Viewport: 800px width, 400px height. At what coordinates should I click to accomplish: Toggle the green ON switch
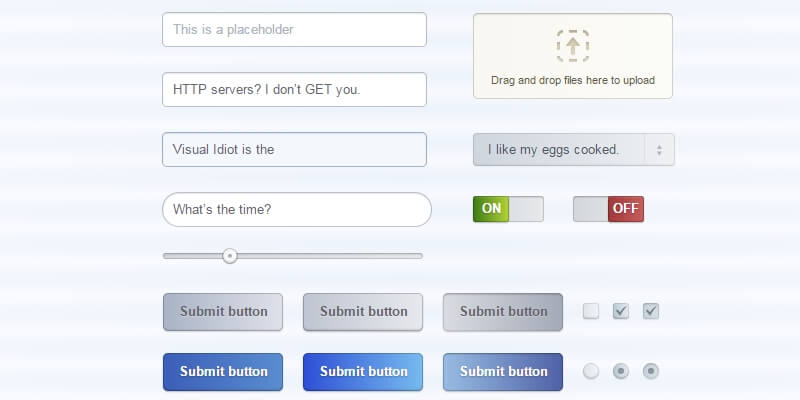pyautogui.click(x=508, y=209)
